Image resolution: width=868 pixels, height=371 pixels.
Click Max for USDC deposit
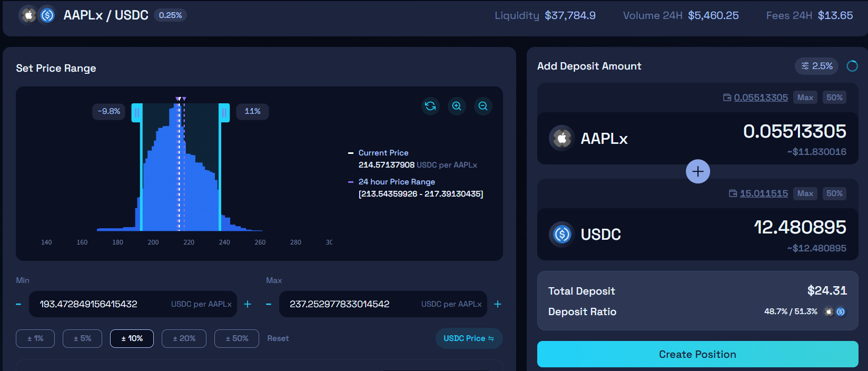pyautogui.click(x=805, y=193)
